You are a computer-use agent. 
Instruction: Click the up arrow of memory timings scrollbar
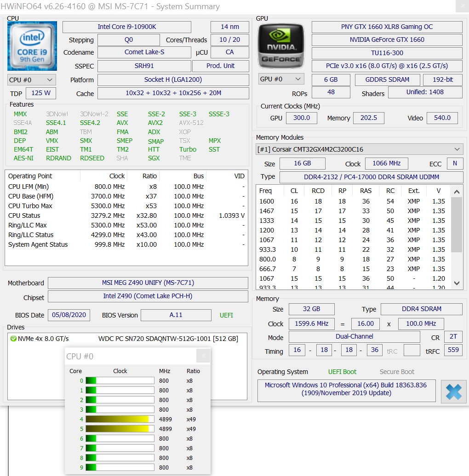457,192
